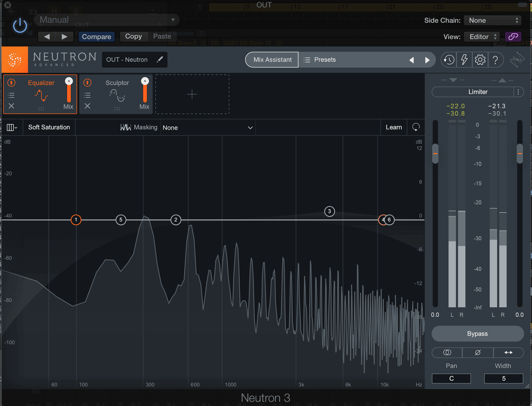Open the Equalizer module presets list icon
The width and height of the screenshot is (532, 406).
(11, 95)
